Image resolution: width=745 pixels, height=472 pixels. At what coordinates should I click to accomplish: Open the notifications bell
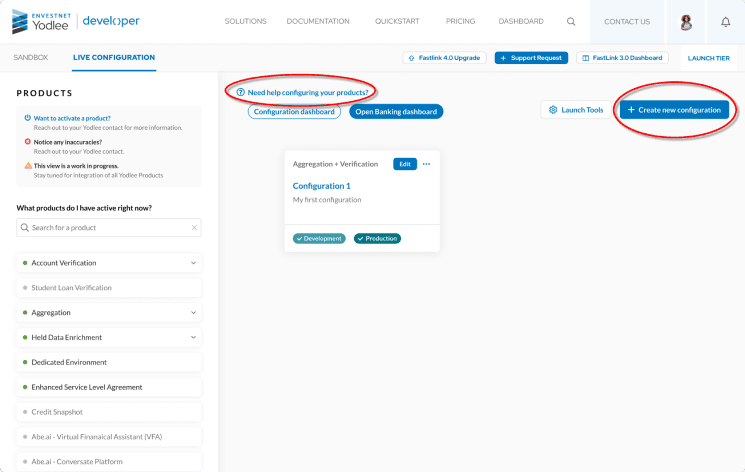[x=726, y=22]
